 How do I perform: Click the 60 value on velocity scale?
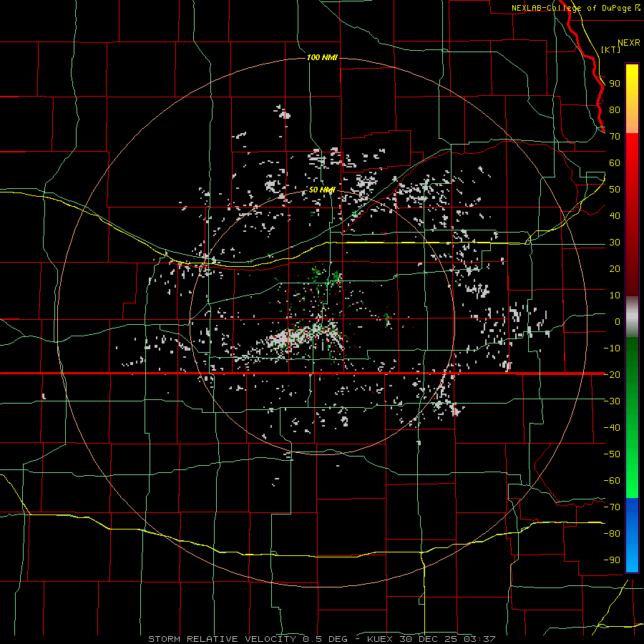615,163
